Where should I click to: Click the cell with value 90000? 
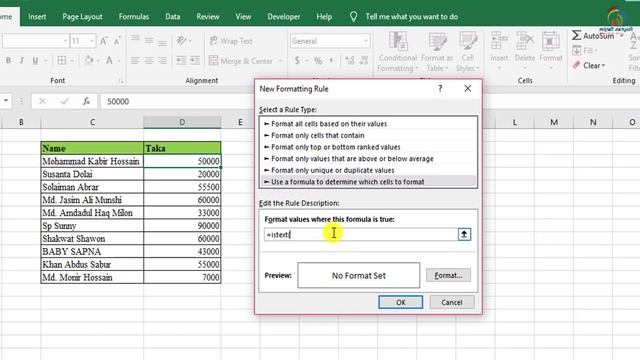[182, 225]
